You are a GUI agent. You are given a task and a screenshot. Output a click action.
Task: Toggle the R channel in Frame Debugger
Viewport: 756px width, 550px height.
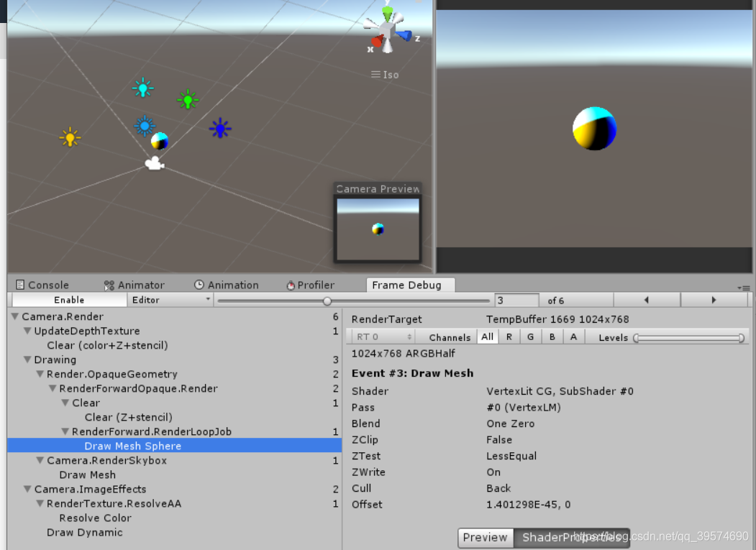509,336
